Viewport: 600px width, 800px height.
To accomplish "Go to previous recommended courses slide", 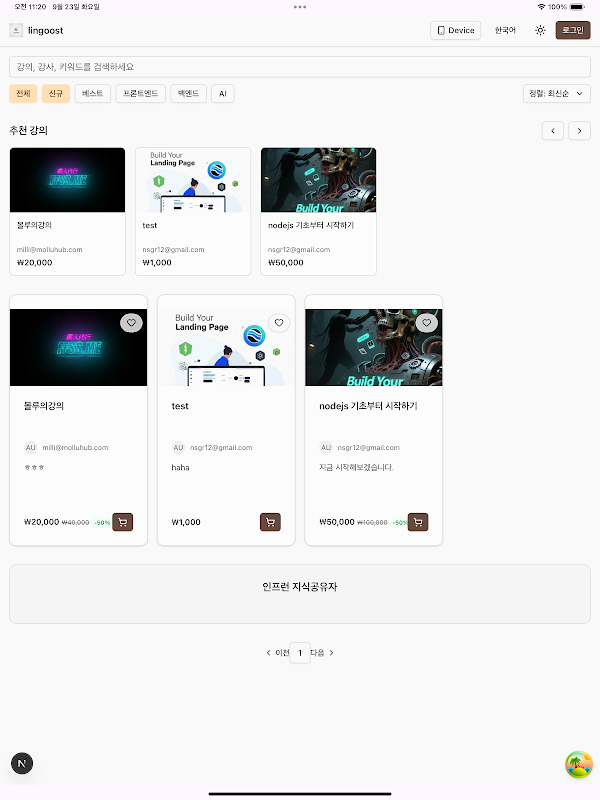I will [x=553, y=131].
